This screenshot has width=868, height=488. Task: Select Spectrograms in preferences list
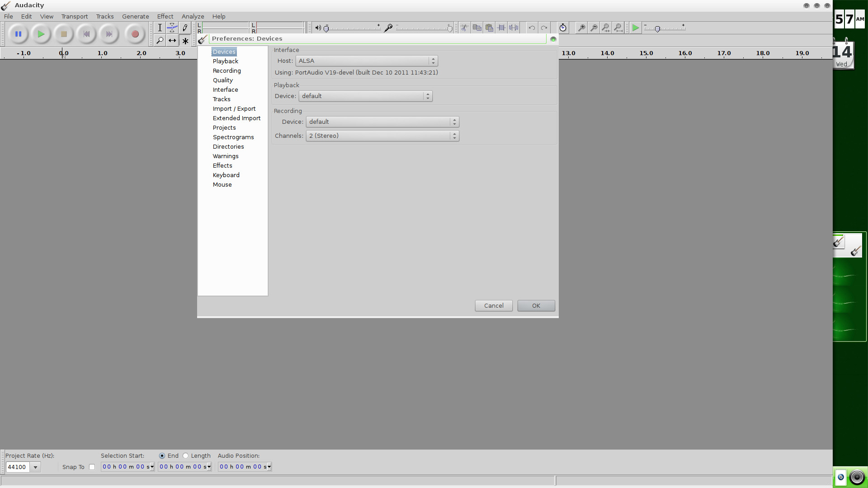(233, 137)
